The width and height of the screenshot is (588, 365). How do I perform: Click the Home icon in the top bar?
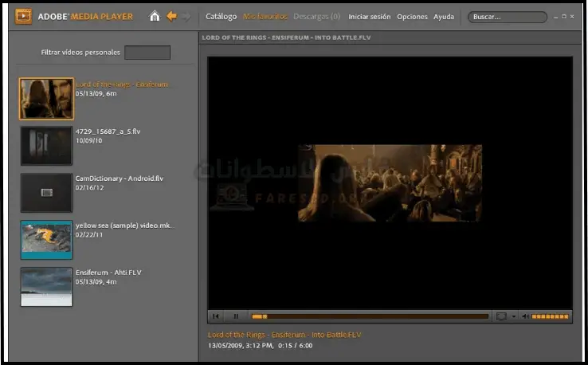click(x=155, y=16)
